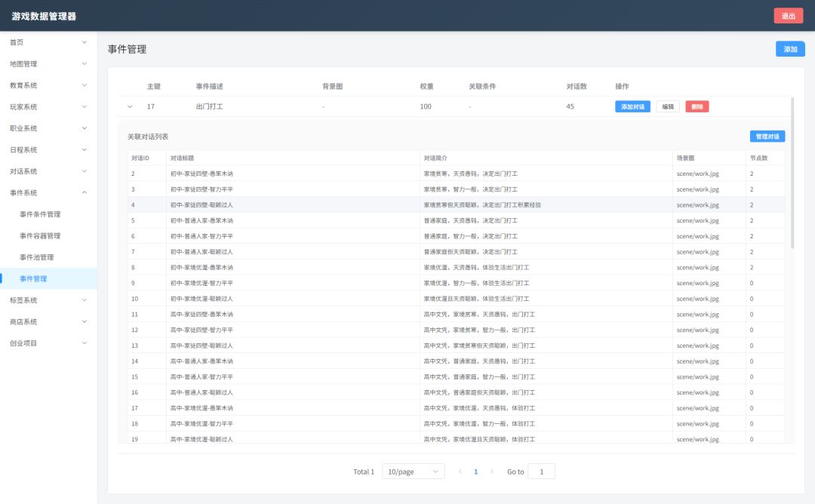Image resolution: width=815 pixels, height=504 pixels.
Task: Click dialog title 高中-家境优渥-智力平平
Action: [x=201, y=423]
